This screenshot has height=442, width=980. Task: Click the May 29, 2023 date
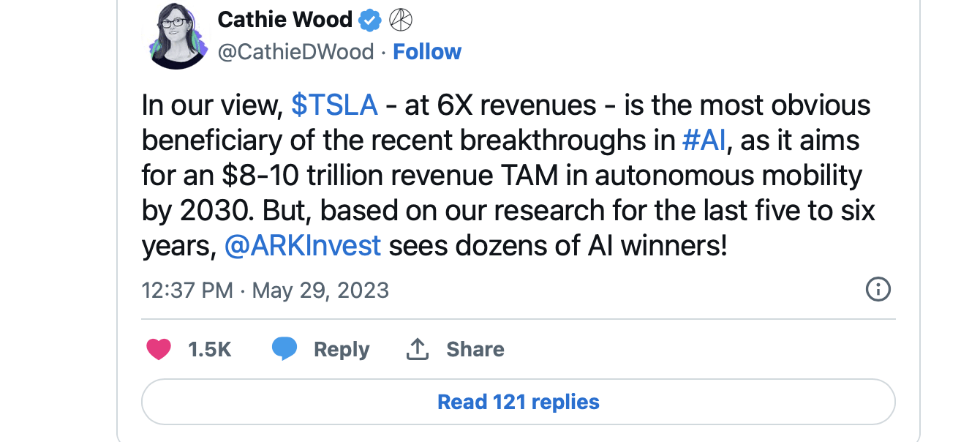(x=320, y=291)
